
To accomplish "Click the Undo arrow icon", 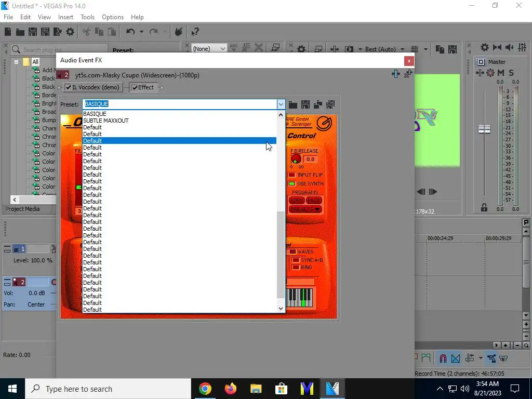I will [x=130, y=32].
